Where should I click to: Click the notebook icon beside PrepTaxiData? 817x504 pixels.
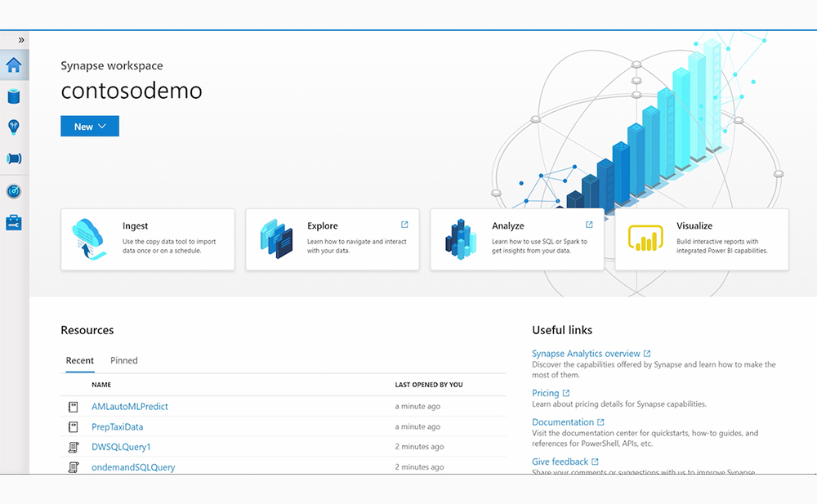coord(73,426)
